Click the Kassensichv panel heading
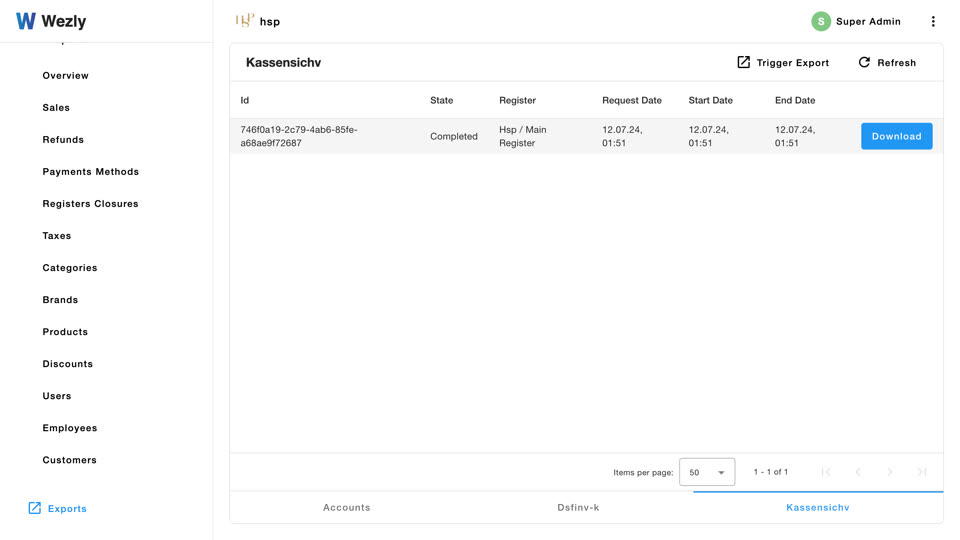This screenshot has height=540, width=960. pyautogui.click(x=283, y=62)
